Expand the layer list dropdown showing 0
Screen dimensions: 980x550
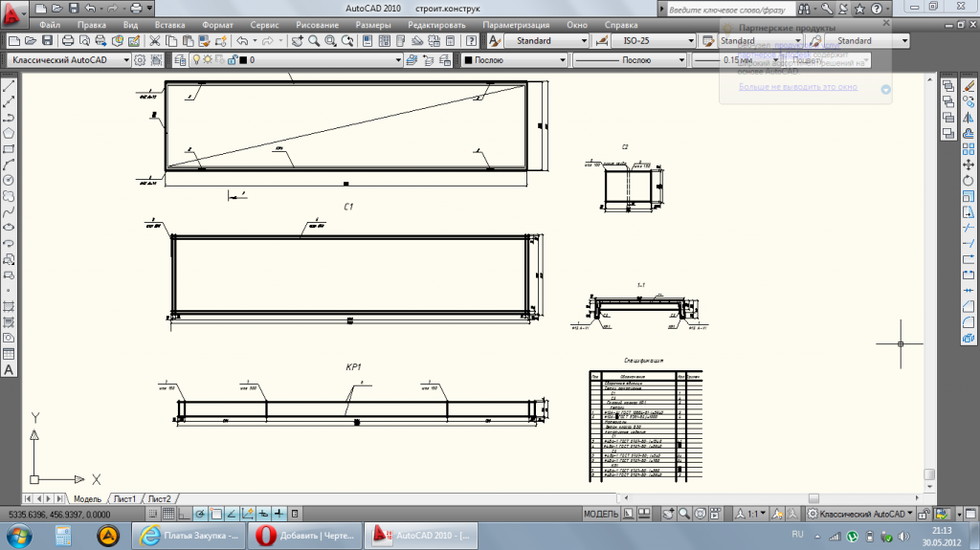click(x=398, y=60)
